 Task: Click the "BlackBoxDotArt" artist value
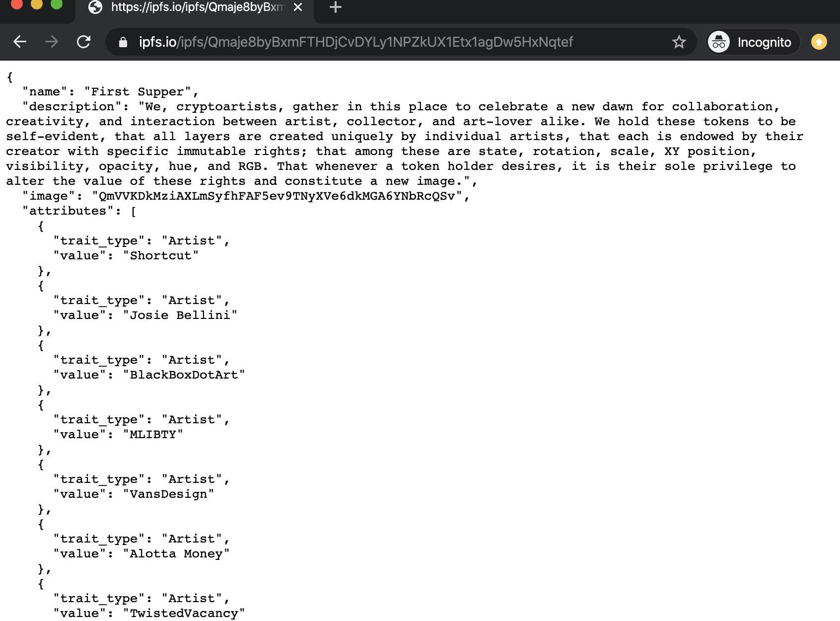tap(184, 375)
